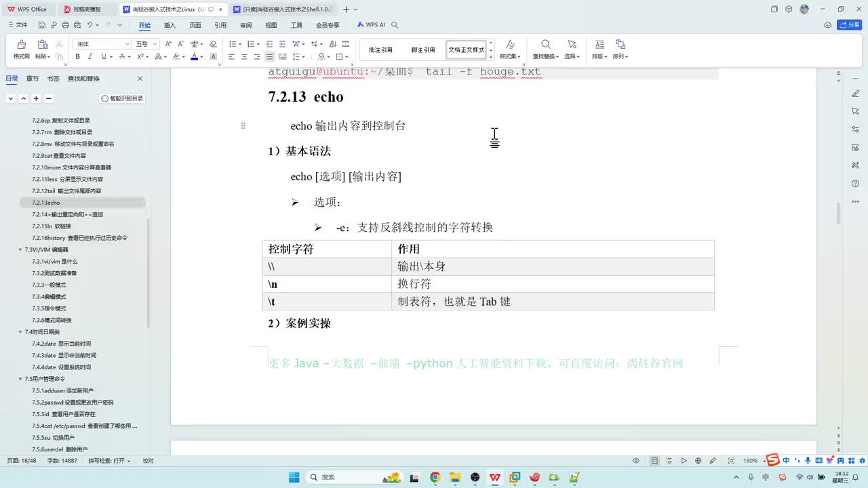
Task: Select justify alignment icon
Action: pyautogui.click(x=270, y=57)
